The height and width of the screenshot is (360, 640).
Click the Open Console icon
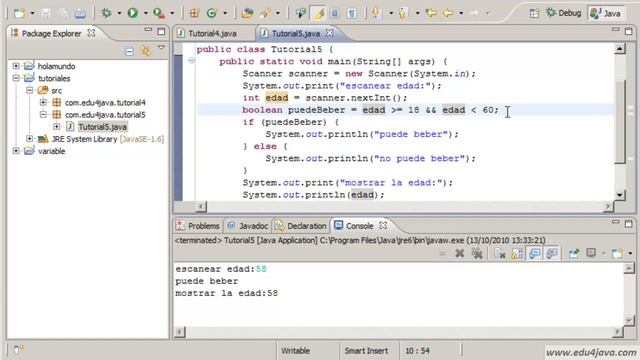point(617,253)
